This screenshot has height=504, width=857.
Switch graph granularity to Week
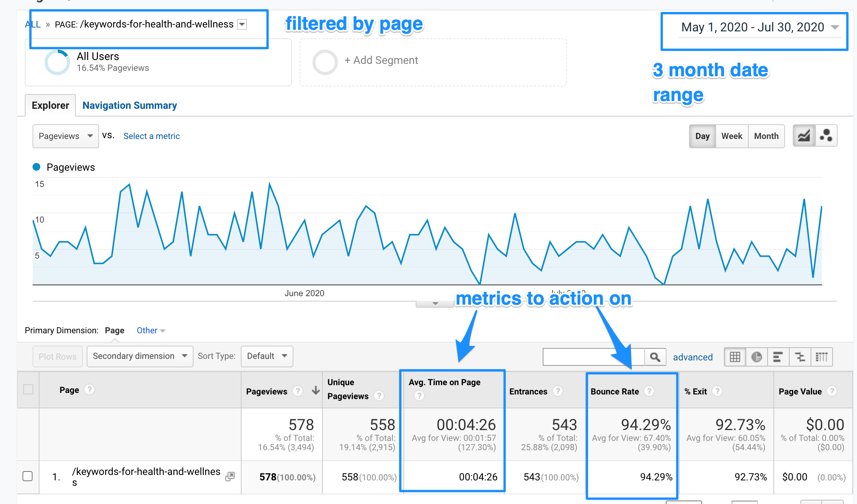point(732,136)
